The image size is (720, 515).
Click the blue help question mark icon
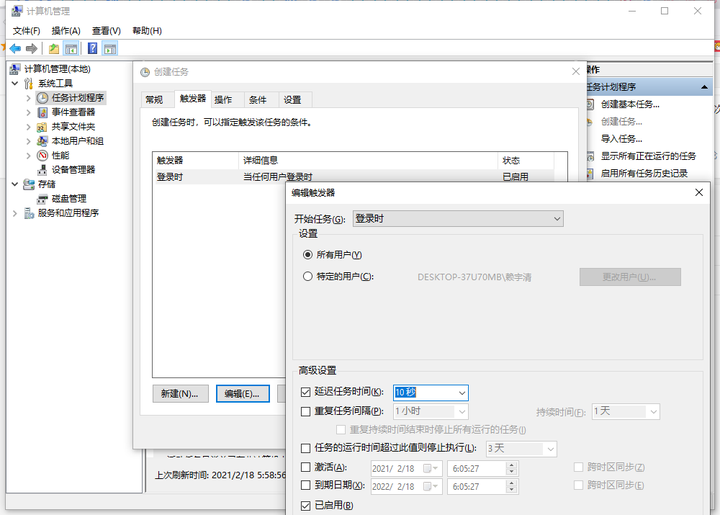92,48
